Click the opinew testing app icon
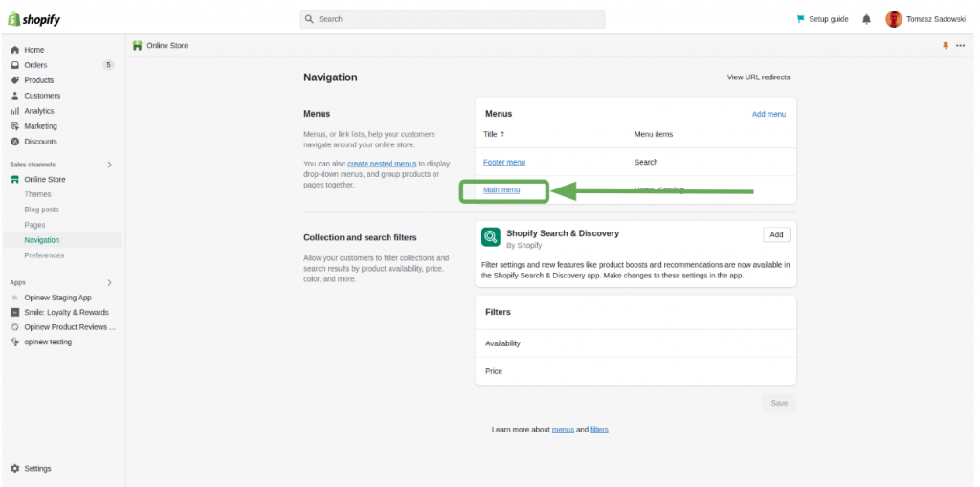The image size is (980, 487). tap(15, 342)
